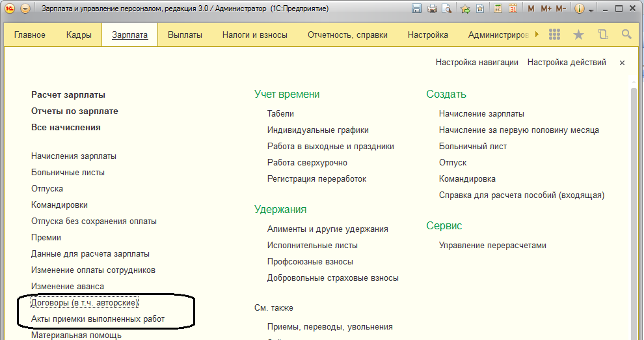Open Настройка навигации
The image size is (644, 340).
point(477,63)
